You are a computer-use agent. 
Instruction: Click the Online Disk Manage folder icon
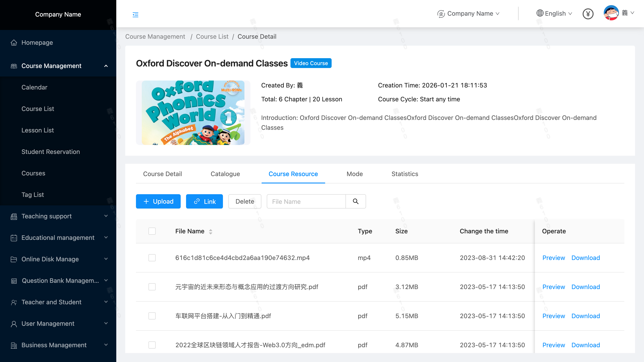point(14,259)
